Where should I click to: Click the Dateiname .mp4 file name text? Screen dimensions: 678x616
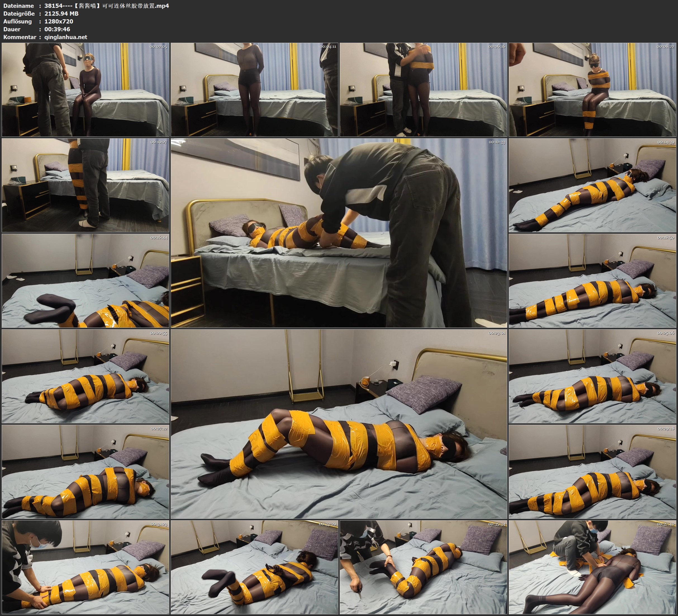coord(107,6)
